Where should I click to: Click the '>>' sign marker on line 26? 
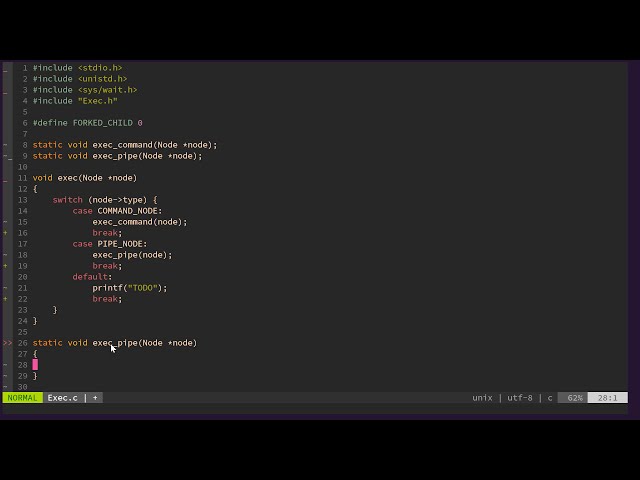[7, 343]
